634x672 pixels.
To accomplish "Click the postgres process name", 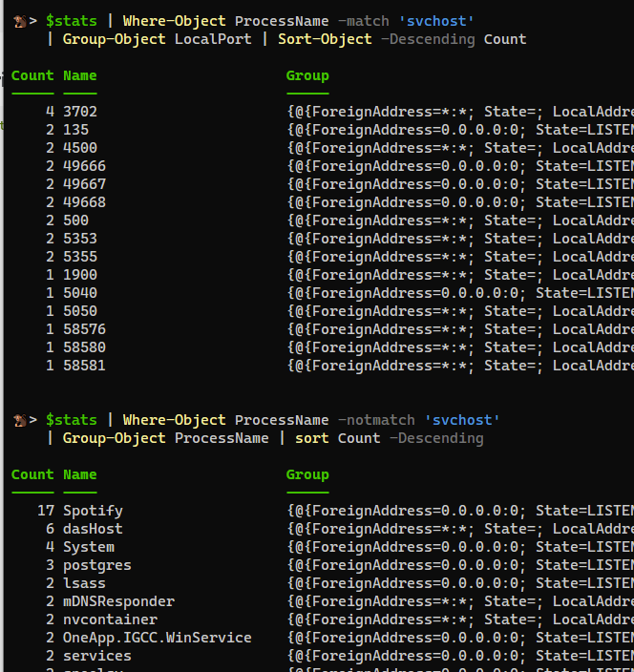I will coord(97,565).
